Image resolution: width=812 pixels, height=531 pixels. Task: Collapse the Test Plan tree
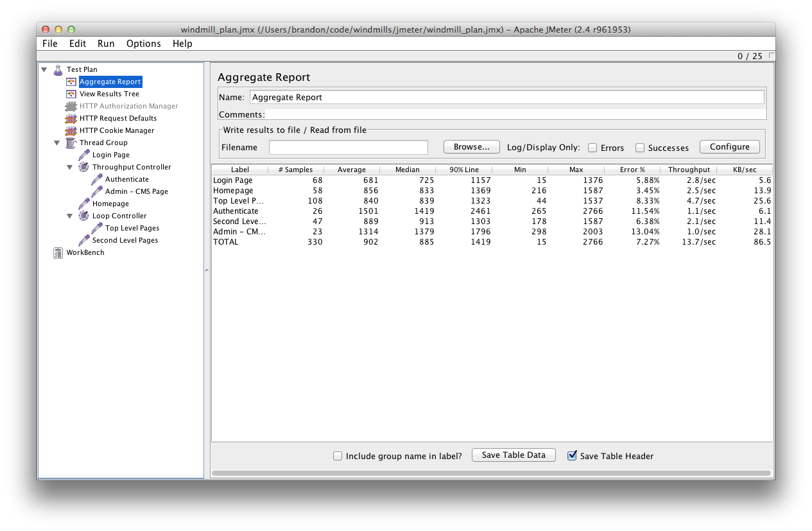(44, 69)
